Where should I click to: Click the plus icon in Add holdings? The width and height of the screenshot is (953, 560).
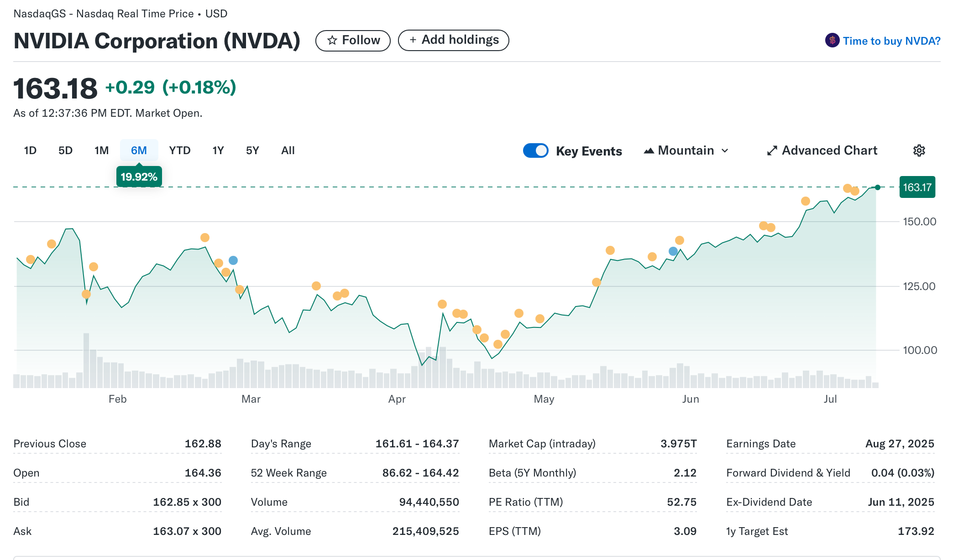[413, 40]
